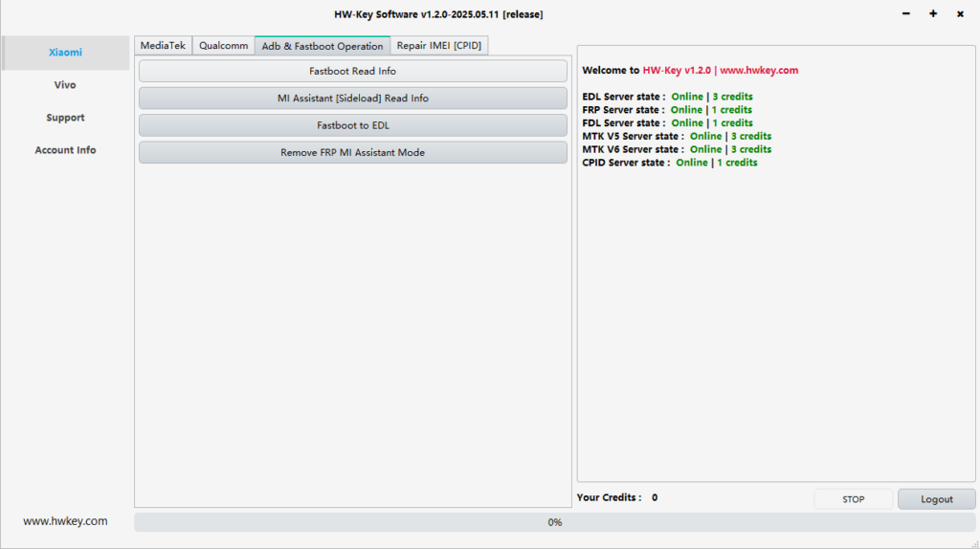
Task: Click FRP Server state line
Action: click(667, 110)
